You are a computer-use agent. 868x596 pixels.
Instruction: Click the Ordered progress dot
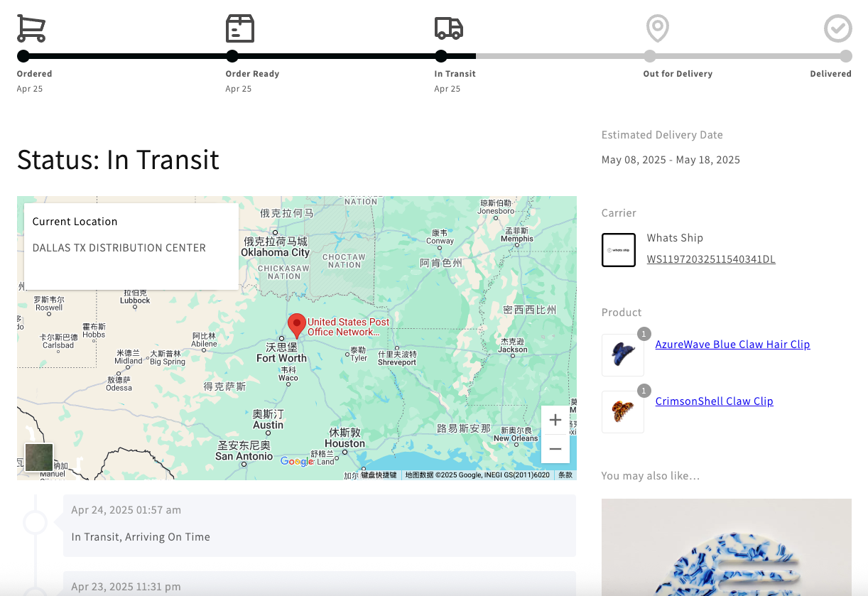tap(23, 56)
